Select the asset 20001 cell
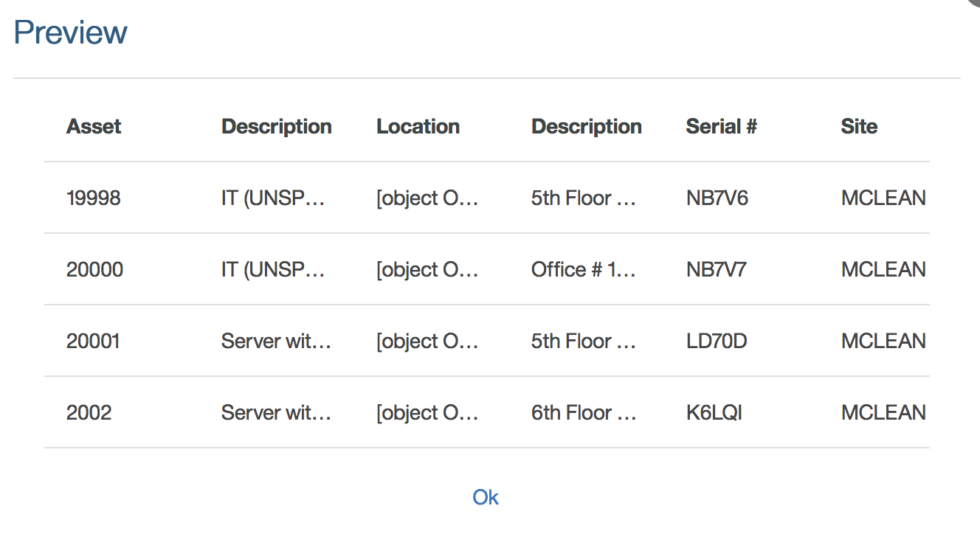The image size is (980, 534). [x=93, y=341]
